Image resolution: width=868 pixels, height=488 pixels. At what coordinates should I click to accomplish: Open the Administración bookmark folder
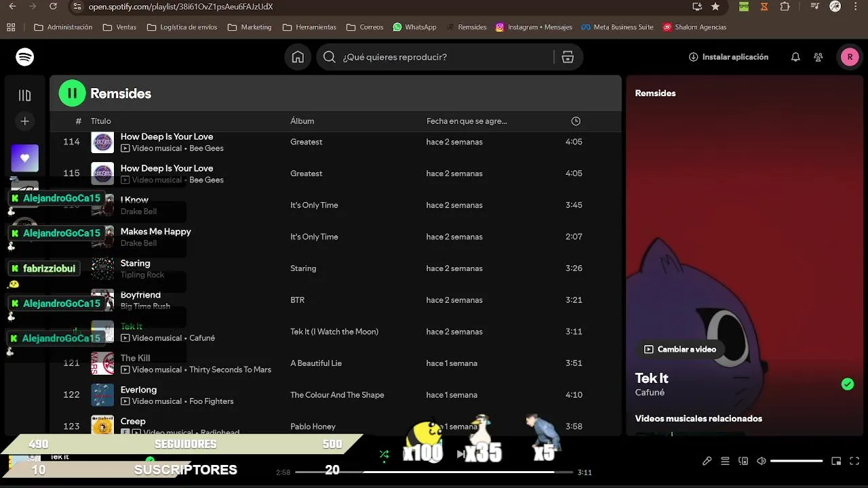63,28
